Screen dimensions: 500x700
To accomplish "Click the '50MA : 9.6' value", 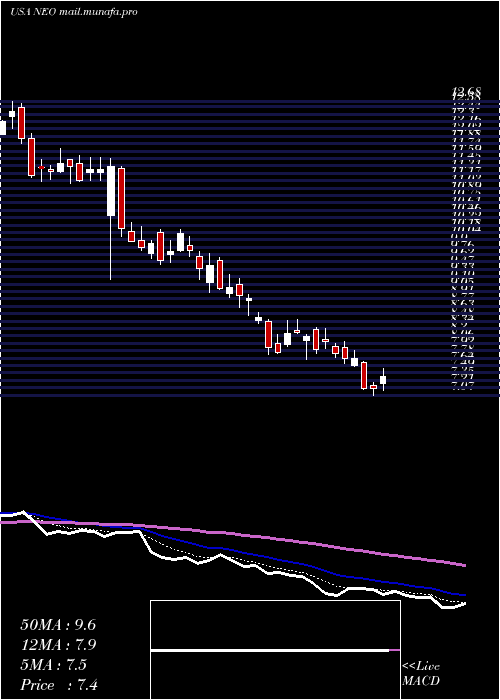I will point(58,625).
